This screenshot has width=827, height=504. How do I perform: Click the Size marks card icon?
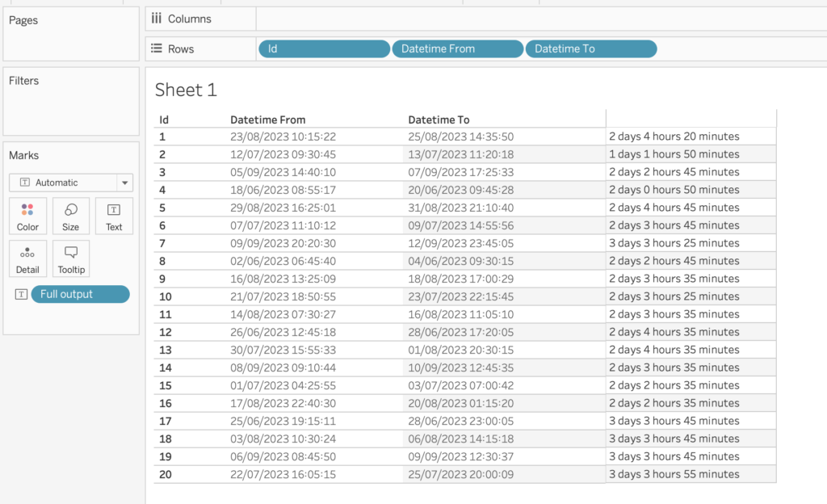71,210
